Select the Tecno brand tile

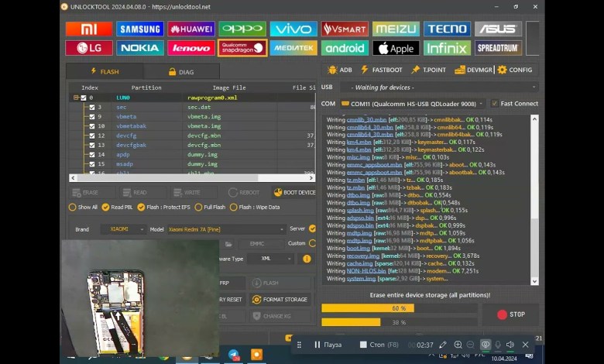[448, 29]
